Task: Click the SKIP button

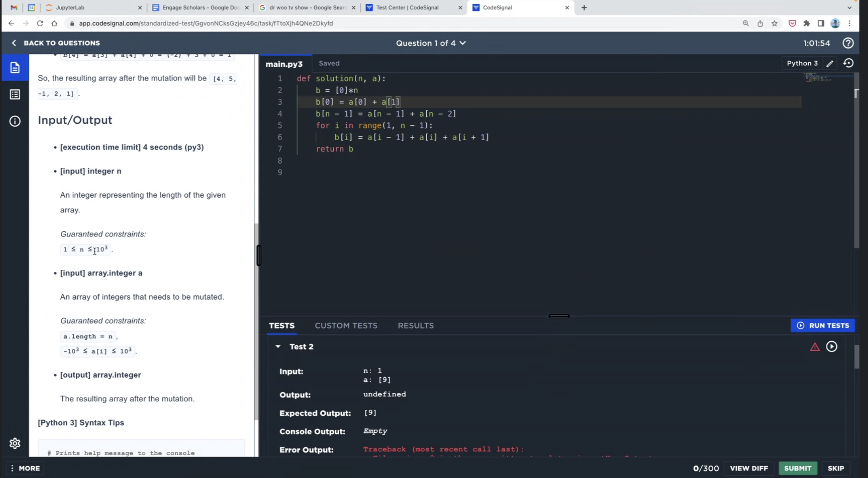Action: tap(836, 468)
